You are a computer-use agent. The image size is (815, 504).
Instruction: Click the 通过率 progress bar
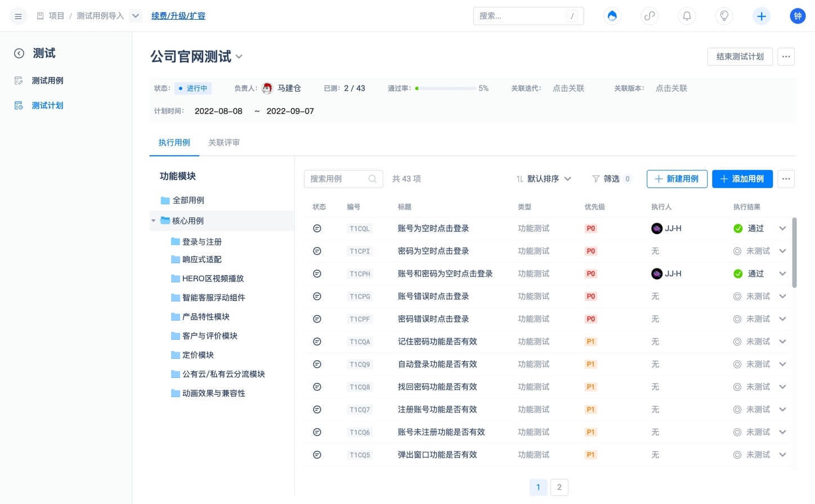tap(445, 88)
